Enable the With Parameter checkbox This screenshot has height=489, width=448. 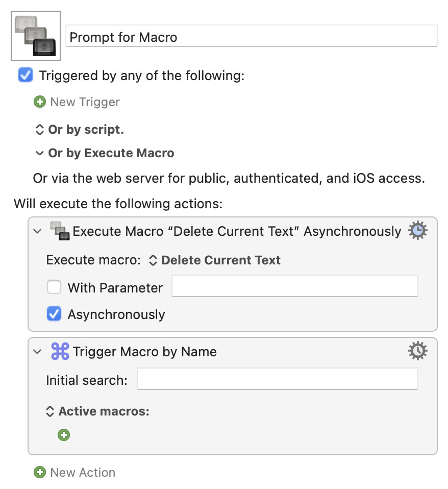54,287
